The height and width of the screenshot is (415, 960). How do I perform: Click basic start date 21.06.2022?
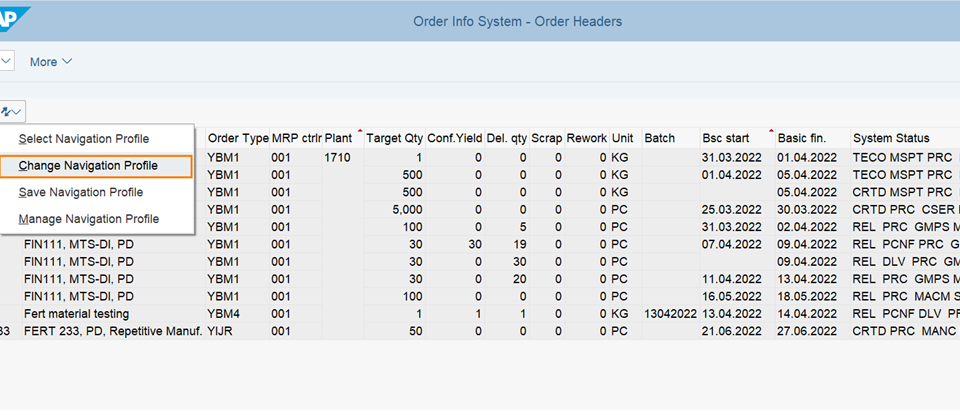[732, 332]
